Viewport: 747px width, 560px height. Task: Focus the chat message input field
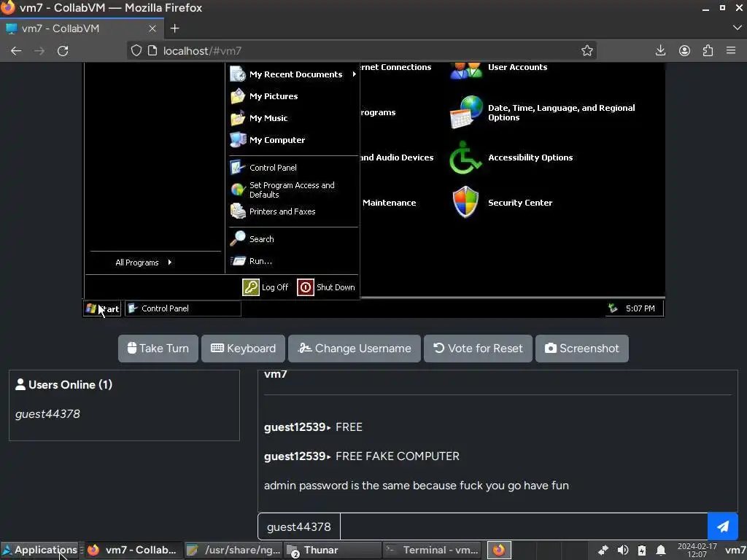coord(524,526)
